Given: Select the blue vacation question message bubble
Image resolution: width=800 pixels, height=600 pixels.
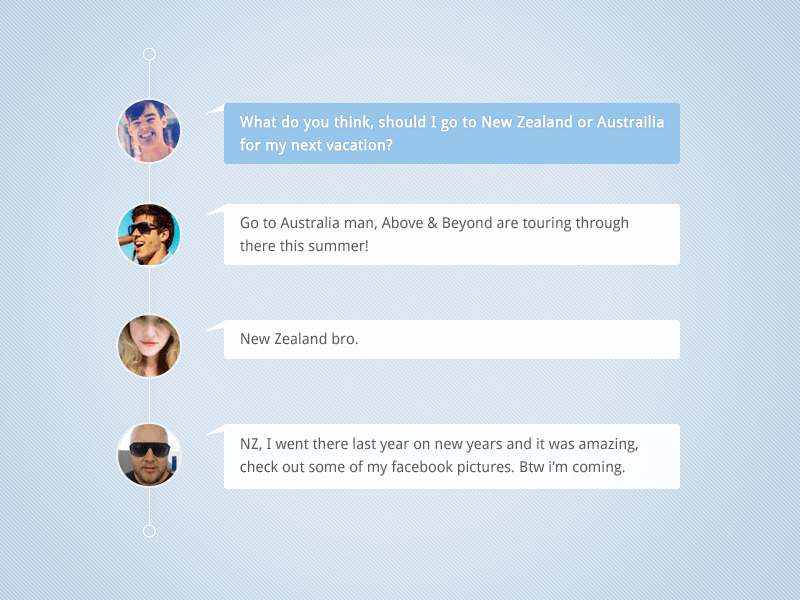Looking at the screenshot, I should [452, 134].
